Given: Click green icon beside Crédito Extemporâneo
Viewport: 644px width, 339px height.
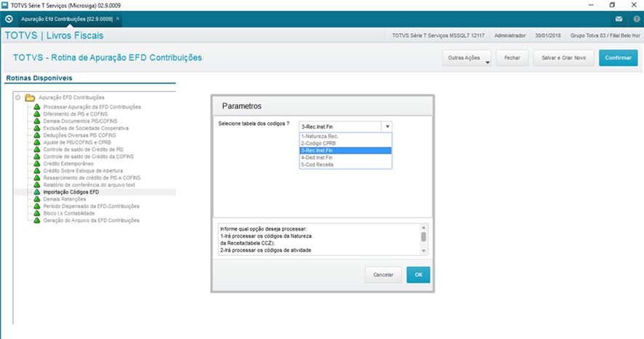Looking at the screenshot, I should click(x=37, y=164).
